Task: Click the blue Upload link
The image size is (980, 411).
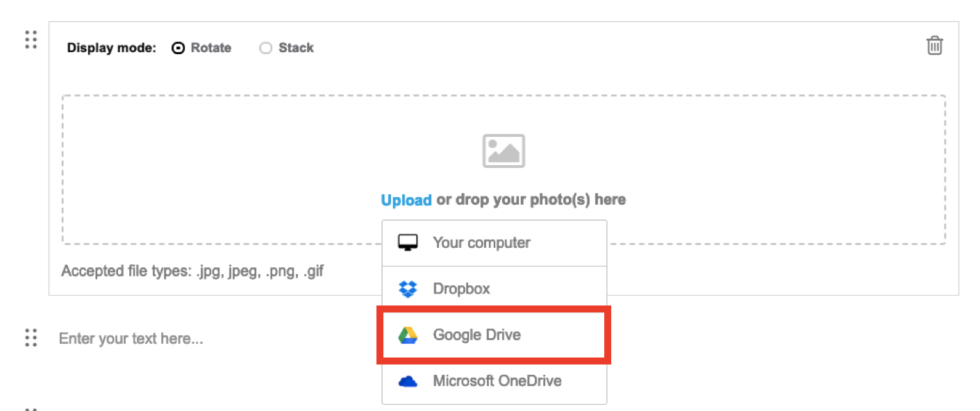Action: click(406, 201)
